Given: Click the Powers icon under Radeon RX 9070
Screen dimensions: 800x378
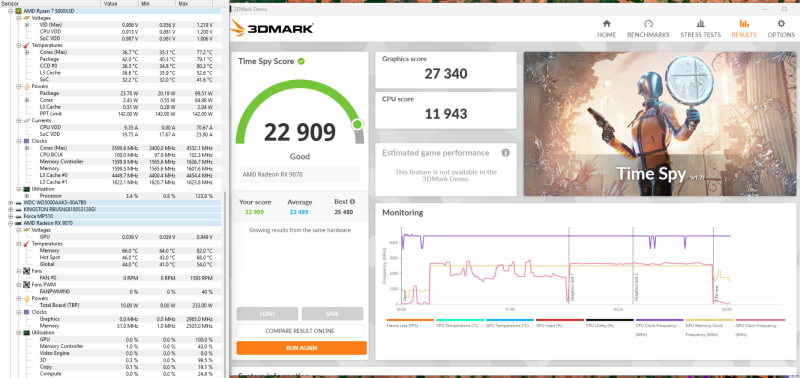Looking at the screenshot, I should [x=26, y=298].
